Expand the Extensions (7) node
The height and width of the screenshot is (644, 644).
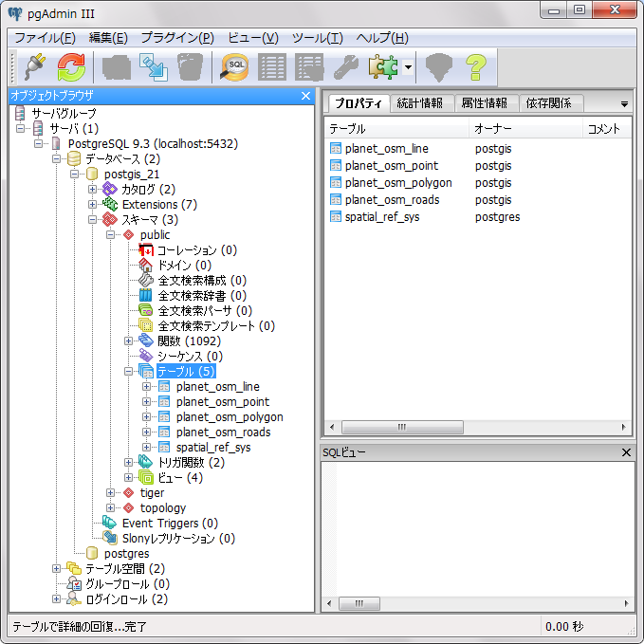click(x=92, y=205)
